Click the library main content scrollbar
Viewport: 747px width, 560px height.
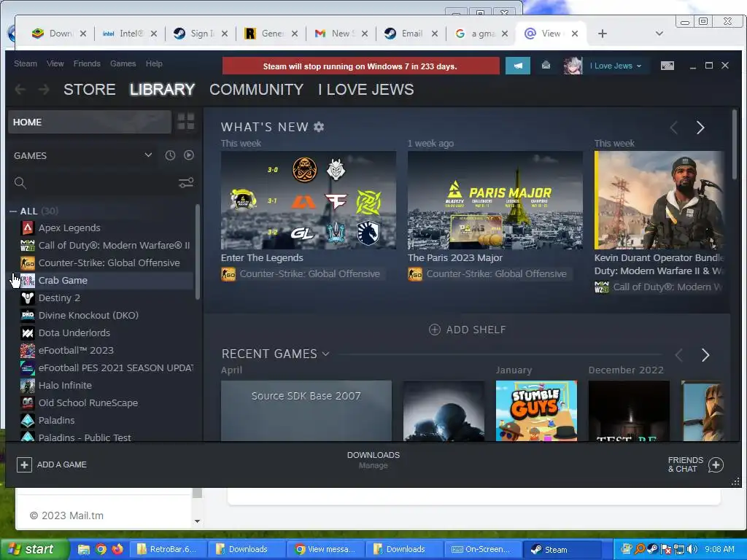(735, 144)
